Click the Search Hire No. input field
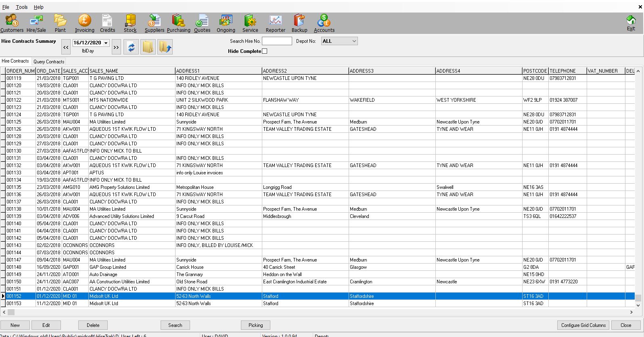Screen dimensions: 644x337 276,41
